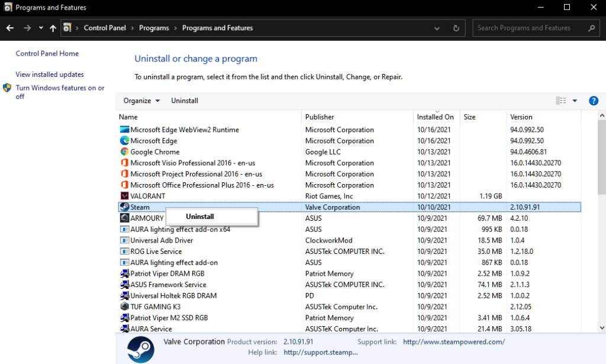606x364 pixels.
Task: Open the Help question mark icon
Action: pos(594,101)
